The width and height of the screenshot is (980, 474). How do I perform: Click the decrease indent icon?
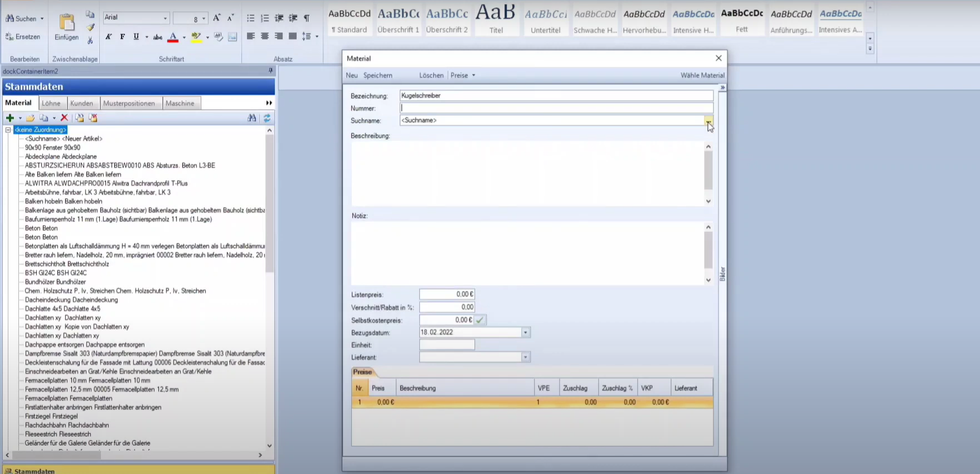click(x=279, y=18)
